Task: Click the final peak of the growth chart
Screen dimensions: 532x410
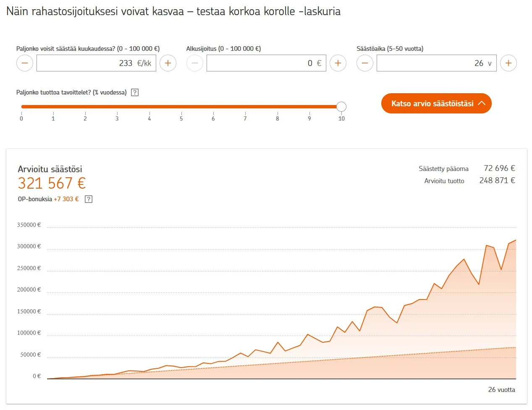Action: pos(515,240)
